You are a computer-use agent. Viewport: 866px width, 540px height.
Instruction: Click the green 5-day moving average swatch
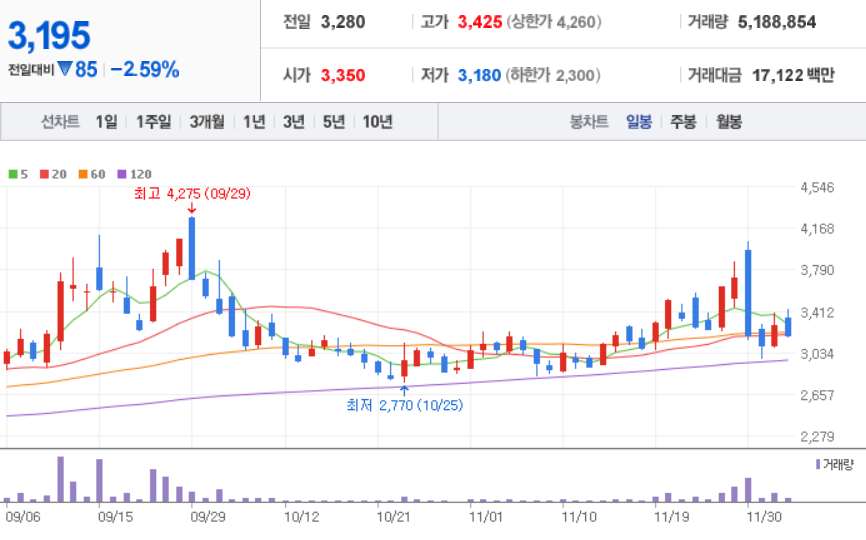pos(13,174)
